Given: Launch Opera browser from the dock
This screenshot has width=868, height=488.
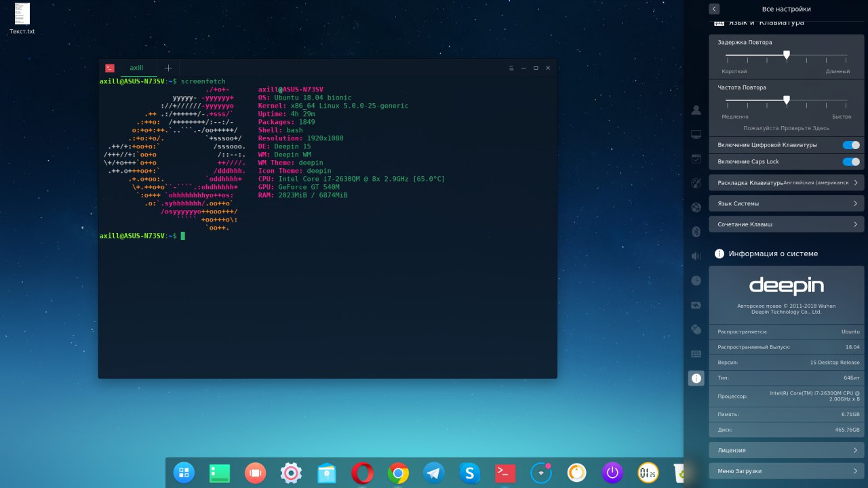Looking at the screenshot, I should click(x=362, y=472).
